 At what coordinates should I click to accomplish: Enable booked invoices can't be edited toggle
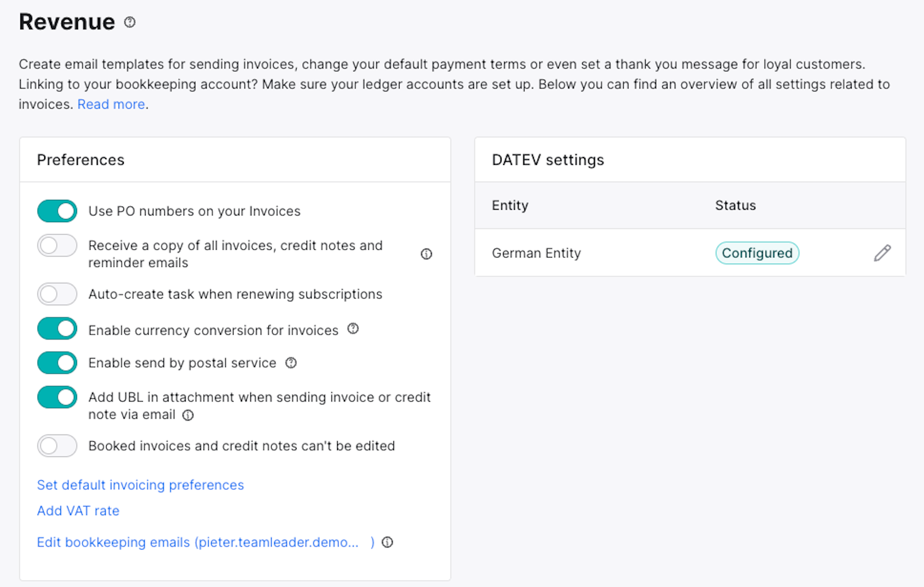57,446
